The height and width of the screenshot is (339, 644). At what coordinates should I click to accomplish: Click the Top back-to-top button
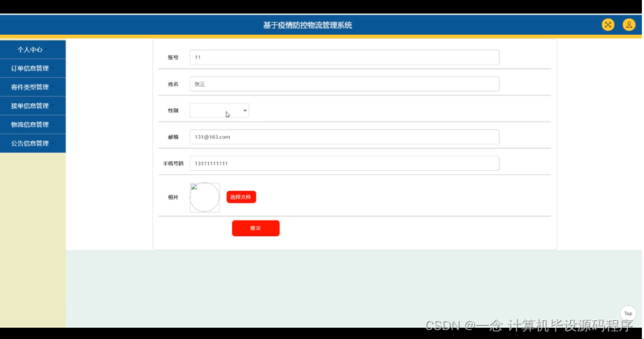point(628,314)
